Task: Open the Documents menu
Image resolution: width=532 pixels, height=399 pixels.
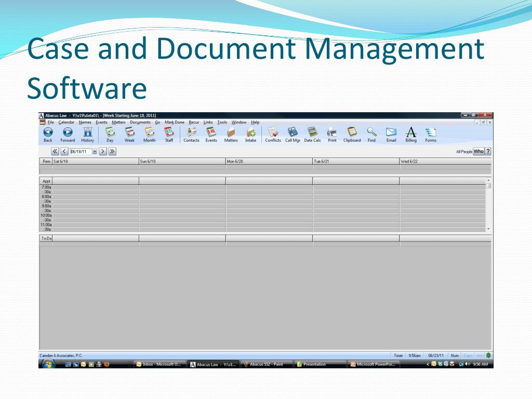Action: tap(140, 122)
